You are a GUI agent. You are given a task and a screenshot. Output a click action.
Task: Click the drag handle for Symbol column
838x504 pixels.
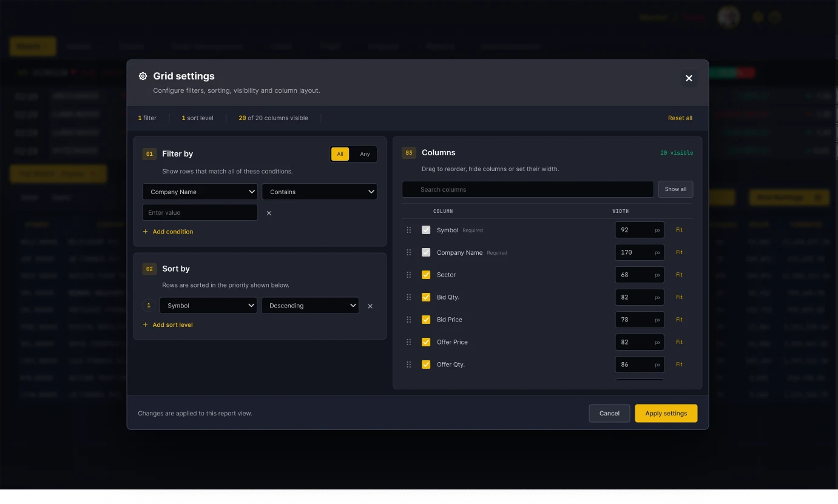(x=409, y=230)
